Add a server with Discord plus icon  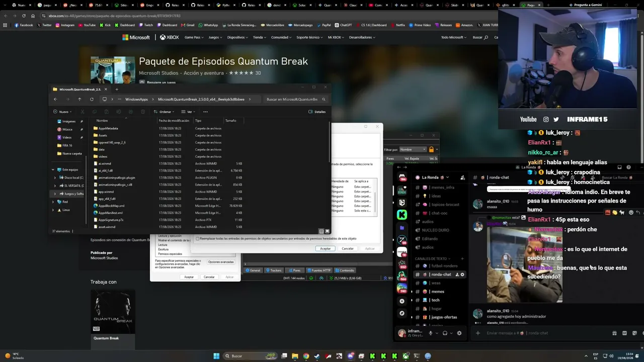[x=402, y=301]
